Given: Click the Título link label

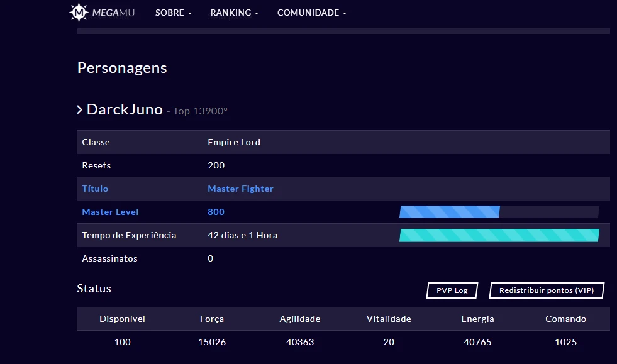Looking at the screenshot, I should click(95, 189).
